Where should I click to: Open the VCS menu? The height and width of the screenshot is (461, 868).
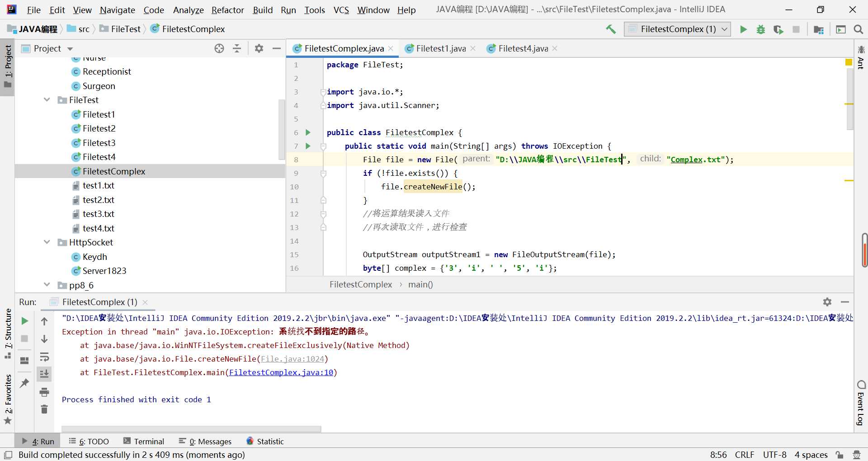(x=341, y=10)
